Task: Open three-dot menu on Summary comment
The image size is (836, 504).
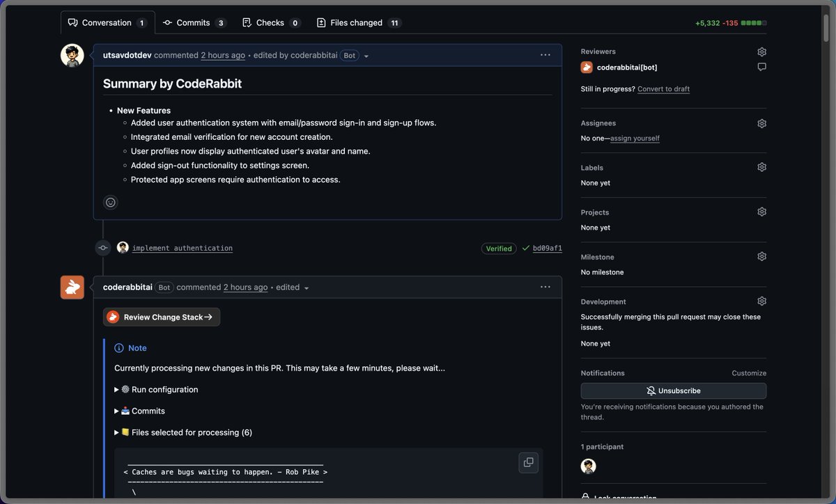Action: (545, 55)
